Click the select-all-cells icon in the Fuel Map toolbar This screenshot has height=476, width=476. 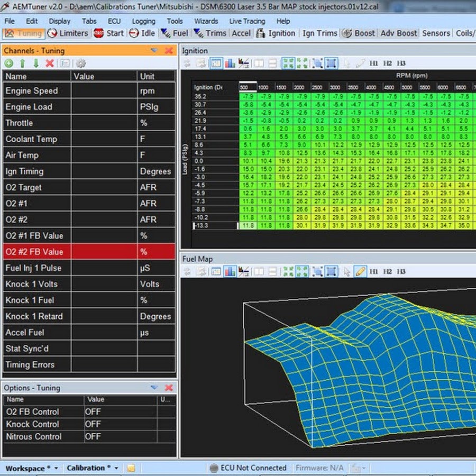(x=331, y=271)
